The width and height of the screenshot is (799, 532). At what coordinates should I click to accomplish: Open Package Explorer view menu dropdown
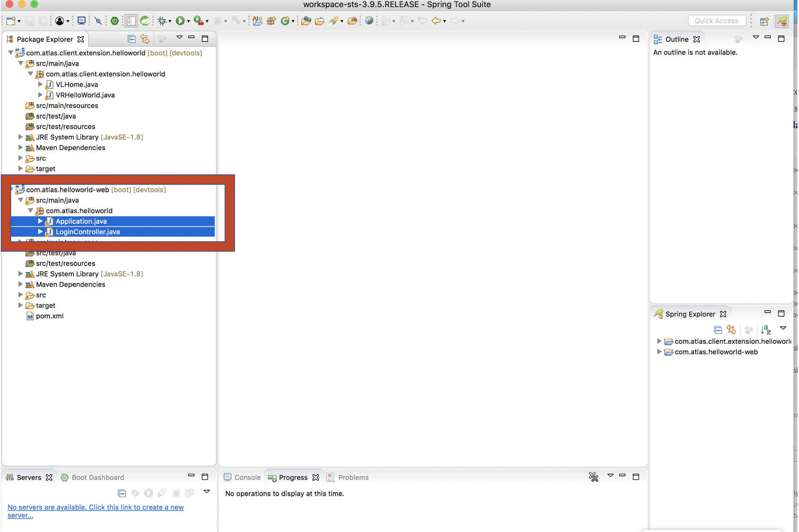tap(179, 38)
